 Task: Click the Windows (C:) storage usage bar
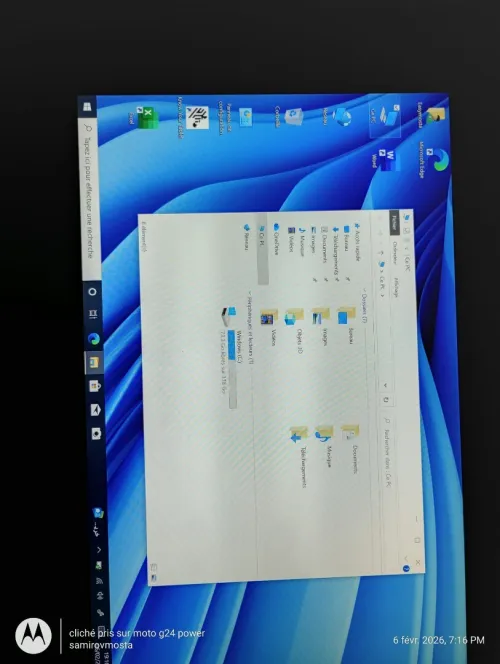(x=232, y=369)
